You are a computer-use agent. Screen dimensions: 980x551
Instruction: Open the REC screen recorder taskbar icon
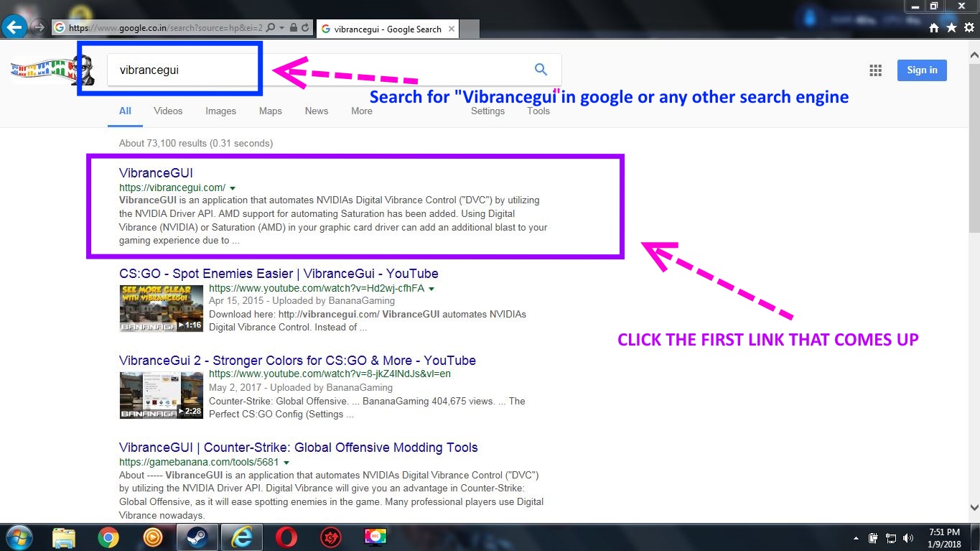(375, 537)
